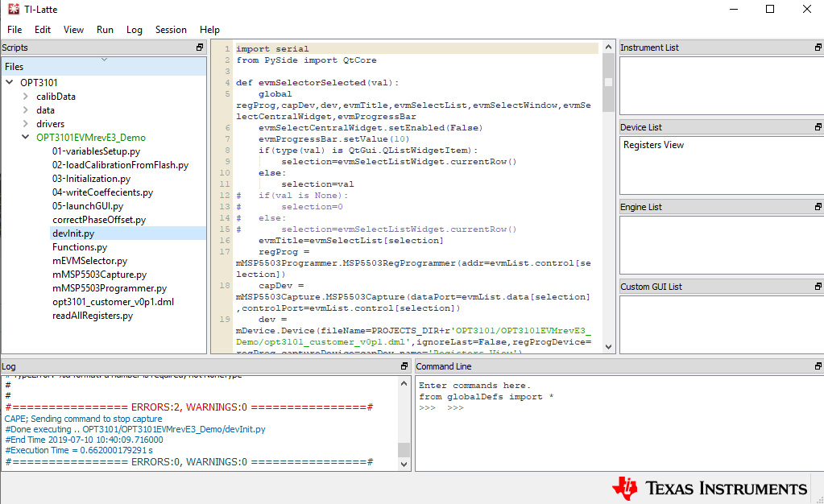Click the red ERRORS:2, WARNINGS:0 log line

(x=188, y=407)
